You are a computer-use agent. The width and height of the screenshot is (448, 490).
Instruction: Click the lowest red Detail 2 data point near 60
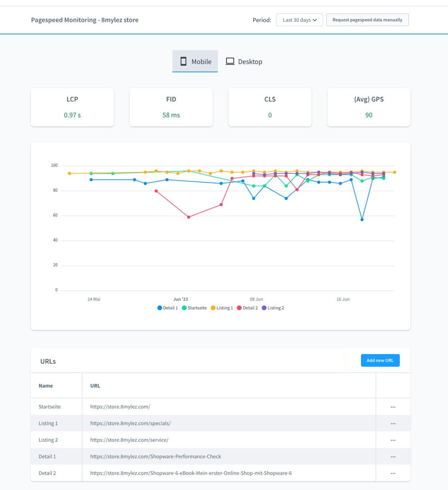tap(189, 217)
